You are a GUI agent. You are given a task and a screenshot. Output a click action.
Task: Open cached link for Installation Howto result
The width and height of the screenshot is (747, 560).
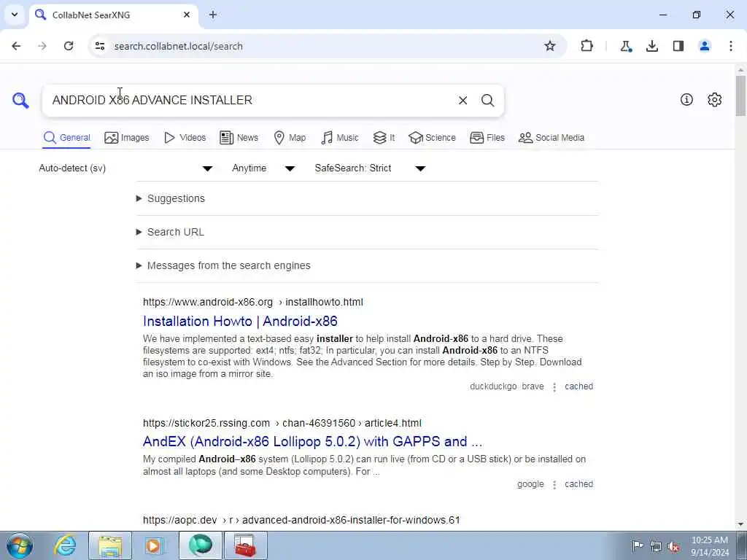[x=578, y=386]
